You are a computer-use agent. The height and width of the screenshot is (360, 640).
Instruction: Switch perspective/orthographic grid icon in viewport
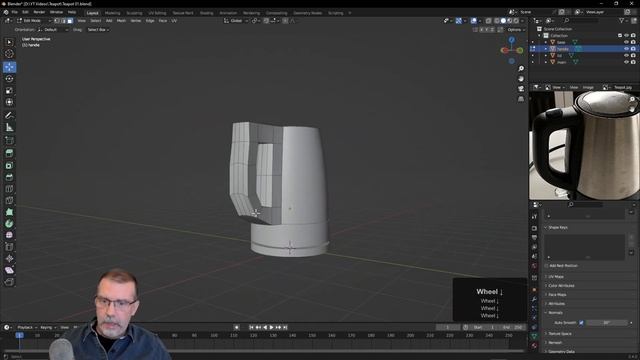pos(521,99)
